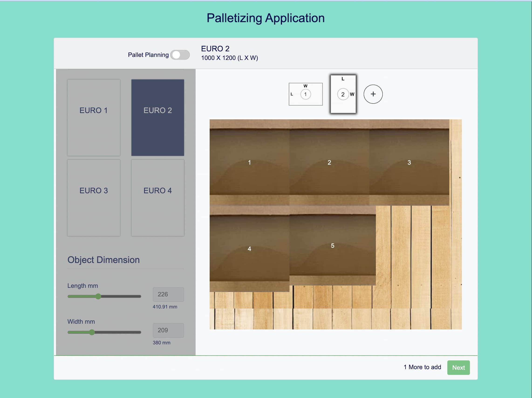Screen dimensions: 532x398
Task: Click the Width input field showing 209
Action: 168,330
